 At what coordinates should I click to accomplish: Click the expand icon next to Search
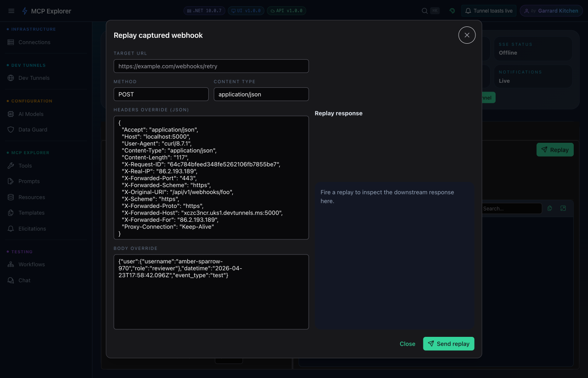tap(563, 208)
